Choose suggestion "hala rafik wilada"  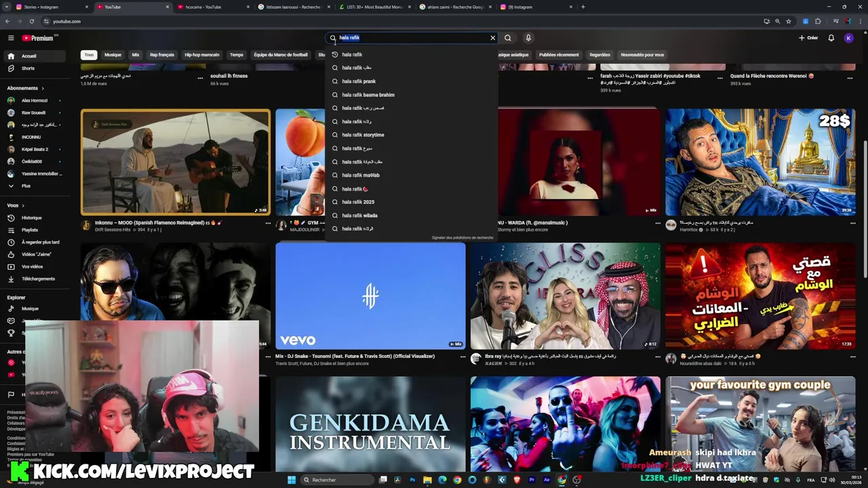point(412,216)
